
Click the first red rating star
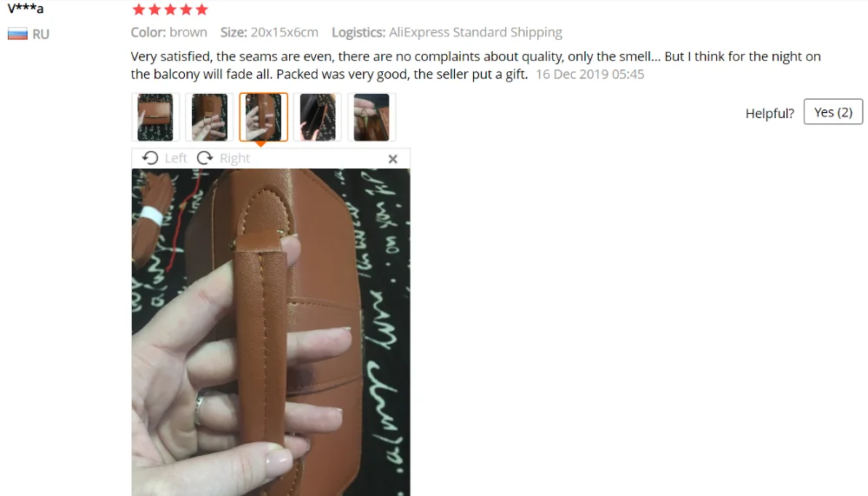(139, 10)
